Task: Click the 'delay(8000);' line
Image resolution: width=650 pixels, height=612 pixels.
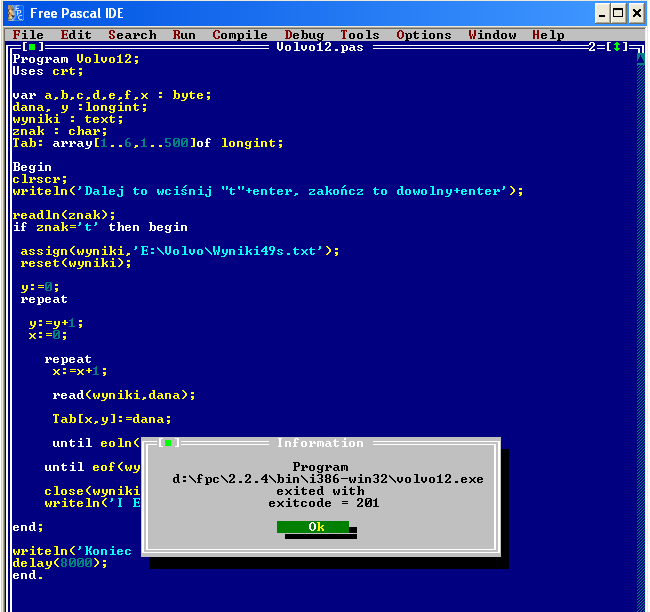Action: [60, 563]
